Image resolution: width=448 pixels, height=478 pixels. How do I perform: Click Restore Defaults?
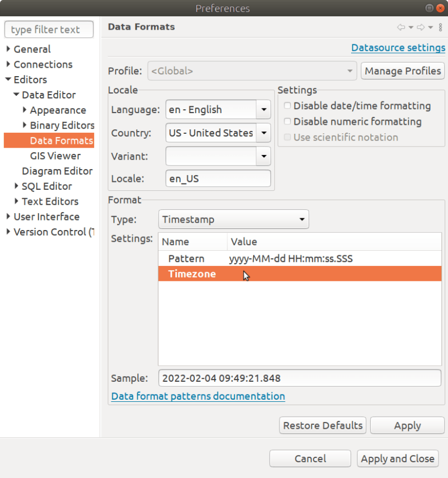[322, 425]
